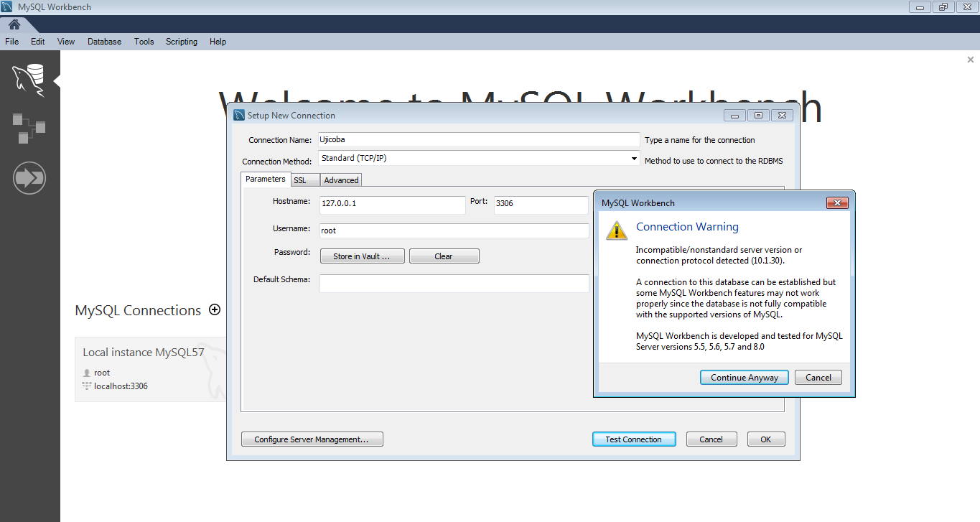
Task: Open the File menu
Action: point(11,42)
